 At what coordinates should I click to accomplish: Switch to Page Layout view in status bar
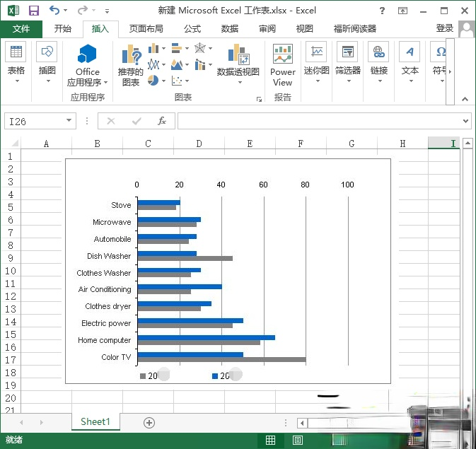coord(298,440)
